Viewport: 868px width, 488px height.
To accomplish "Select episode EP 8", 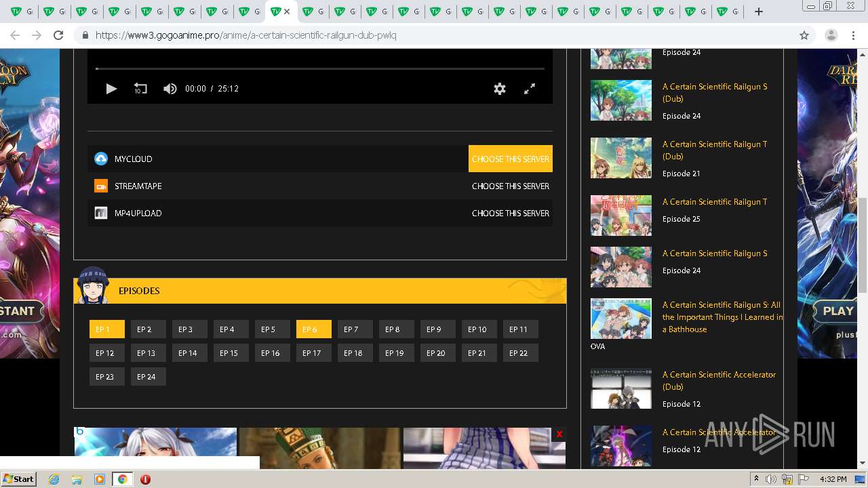I will 397,329.
